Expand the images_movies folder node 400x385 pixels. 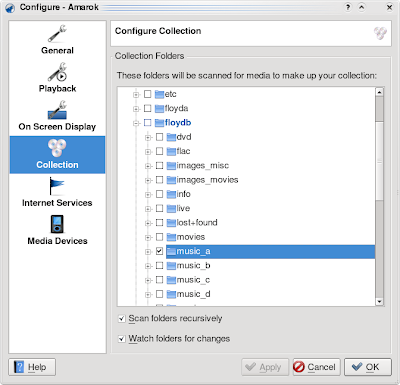(148, 181)
